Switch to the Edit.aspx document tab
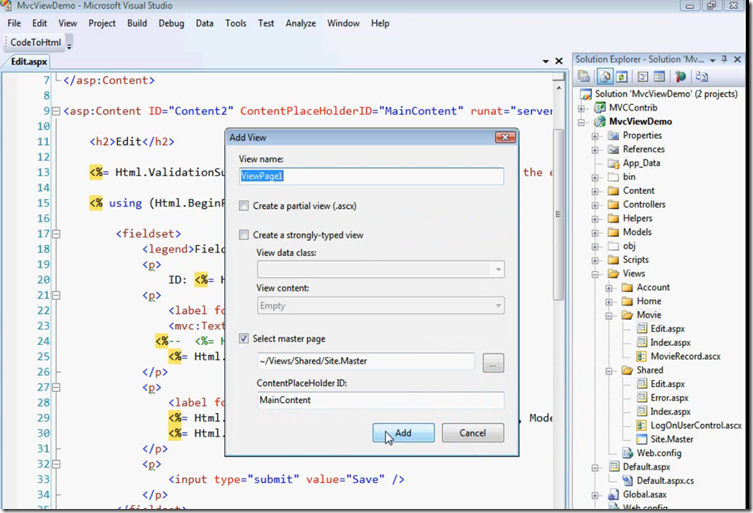This screenshot has width=753, height=513. (29, 61)
